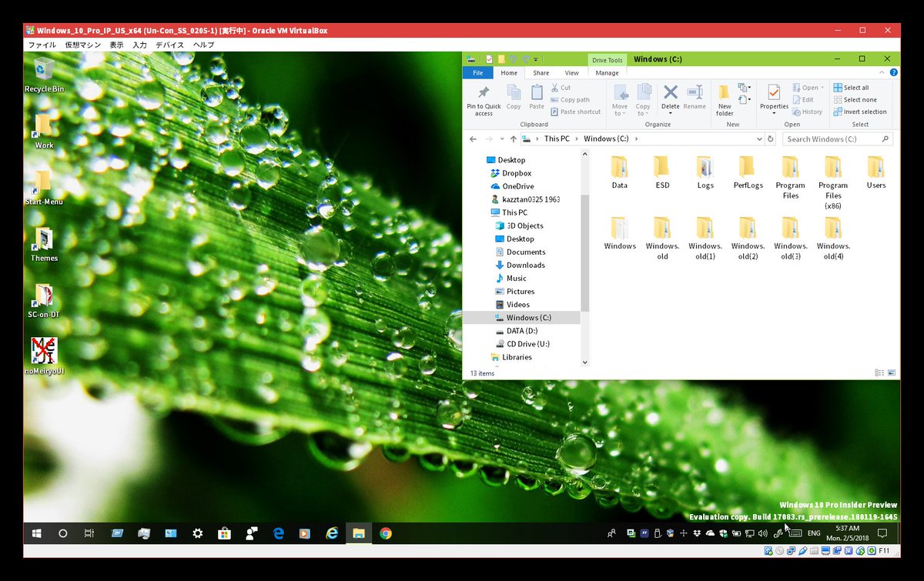Click the Invert selection icon
The image size is (924, 581).
pyautogui.click(x=838, y=112)
